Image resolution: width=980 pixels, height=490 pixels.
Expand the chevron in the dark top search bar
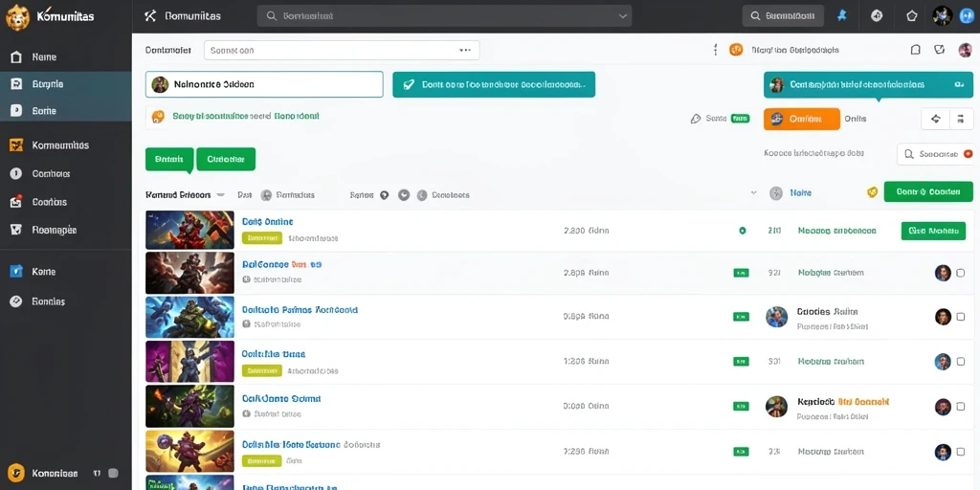click(622, 16)
